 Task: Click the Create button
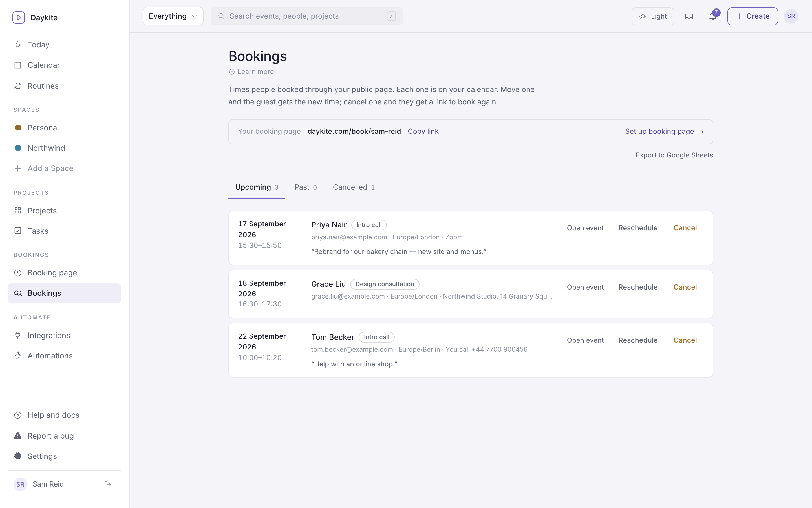point(753,16)
